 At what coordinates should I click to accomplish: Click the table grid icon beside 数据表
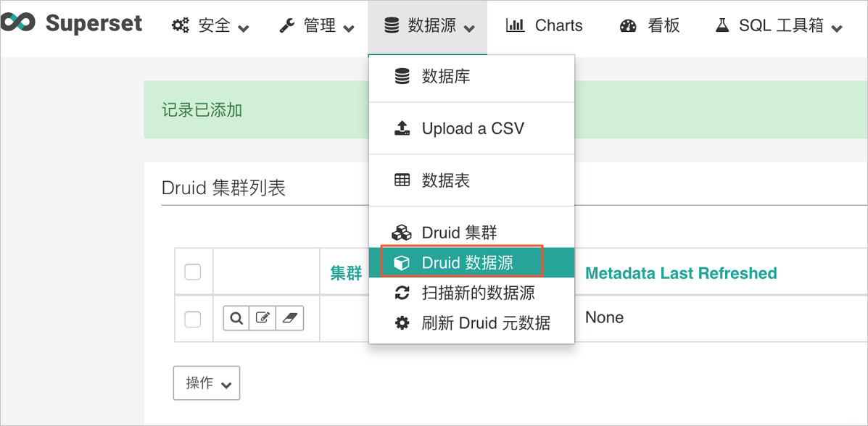[402, 180]
